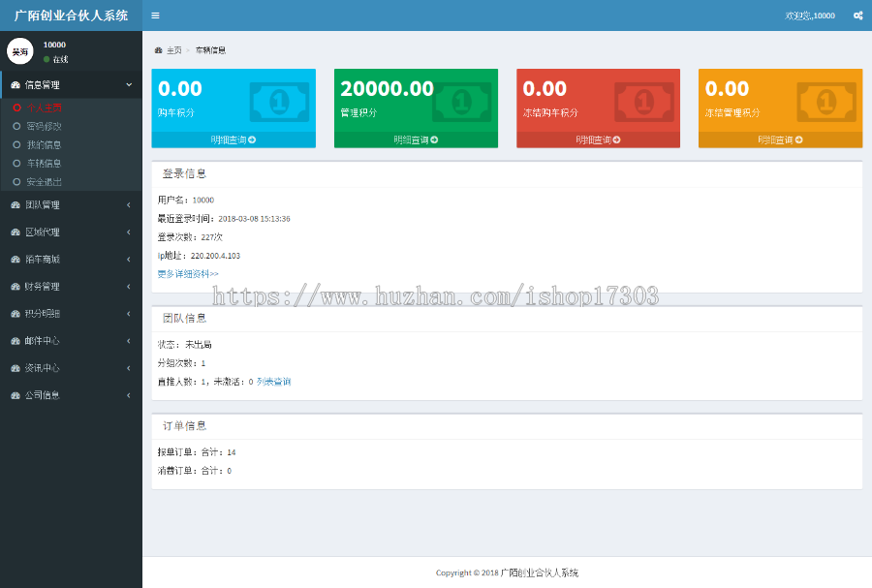Select 个人主页 in the sidebar submenu

(44, 108)
